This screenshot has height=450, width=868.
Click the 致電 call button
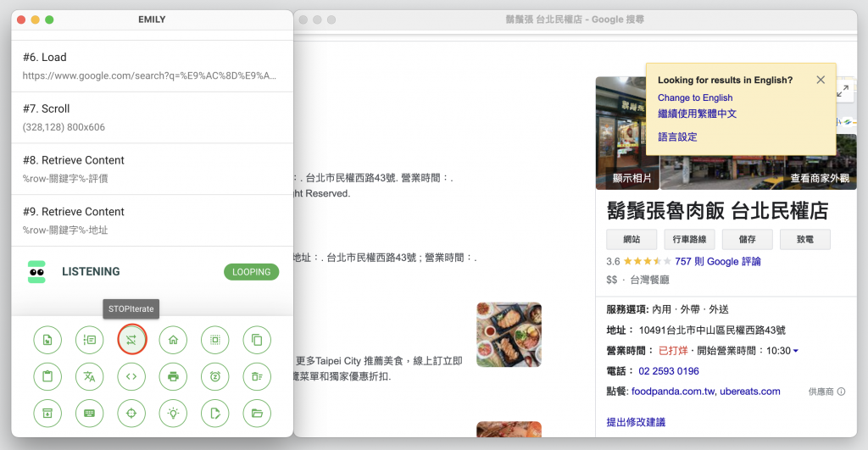pyautogui.click(x=805, y=239)
